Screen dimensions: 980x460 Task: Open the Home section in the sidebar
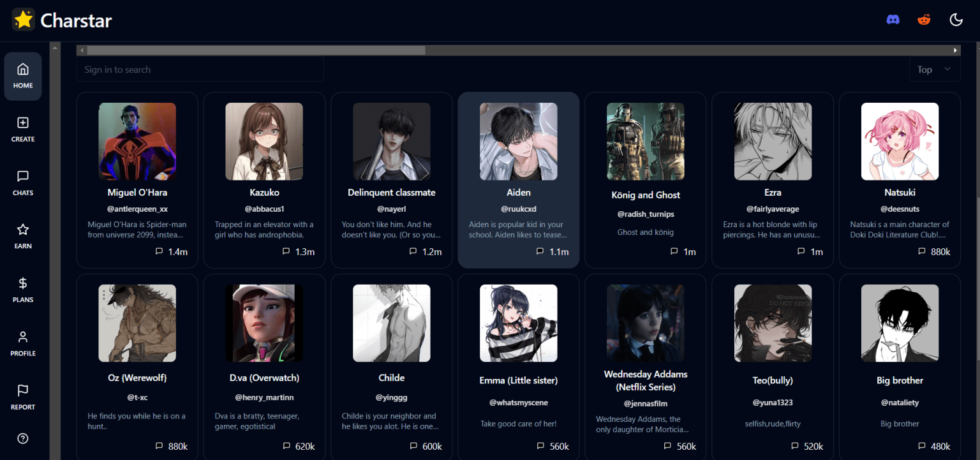[x=23, y=77]
